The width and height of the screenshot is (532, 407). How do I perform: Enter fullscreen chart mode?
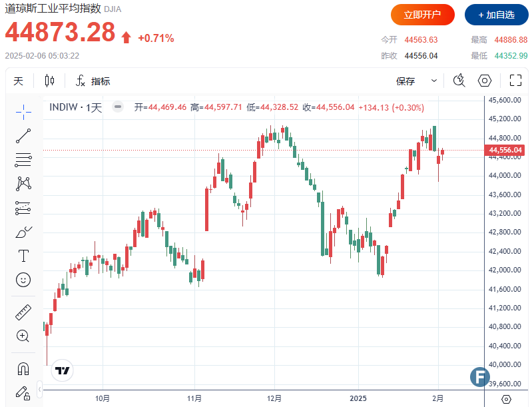pos(515,81)
